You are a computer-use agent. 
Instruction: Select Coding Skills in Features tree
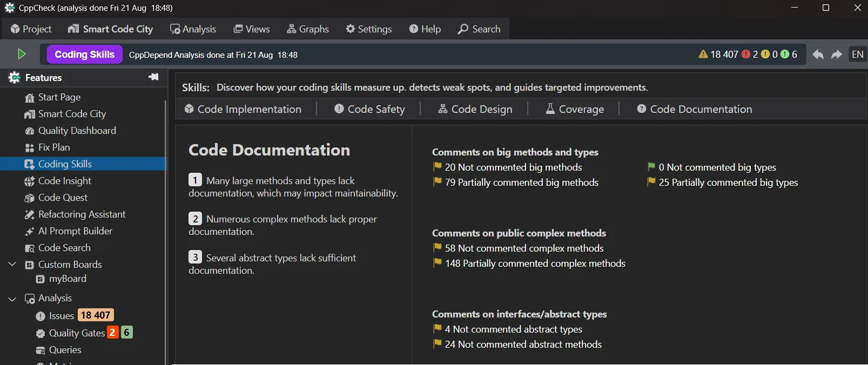pos(83,164)
